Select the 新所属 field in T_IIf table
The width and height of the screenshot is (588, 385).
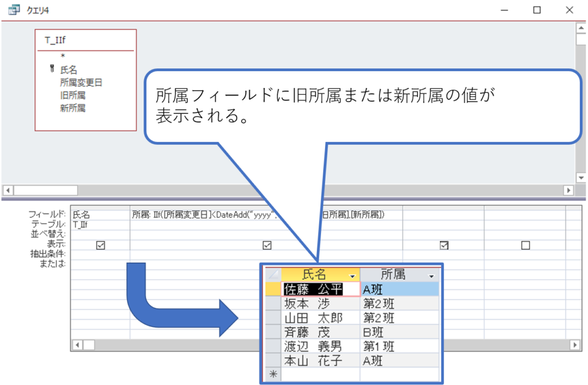pyautogui.click(x=73, y=108)
